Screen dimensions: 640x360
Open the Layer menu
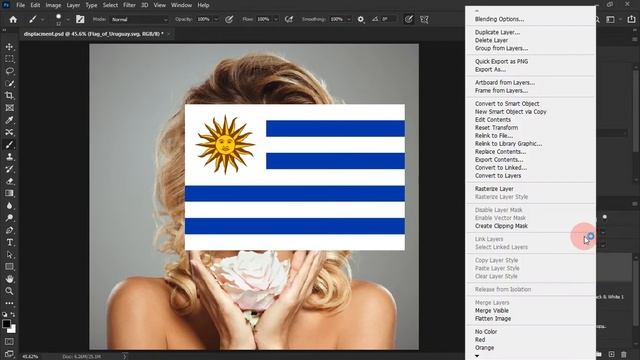[x=73, y=5]
